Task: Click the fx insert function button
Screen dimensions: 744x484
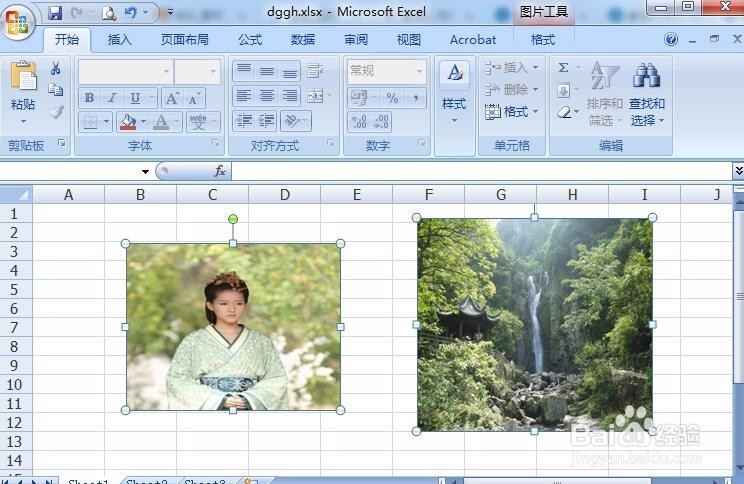Action: (x=220, y=171)
